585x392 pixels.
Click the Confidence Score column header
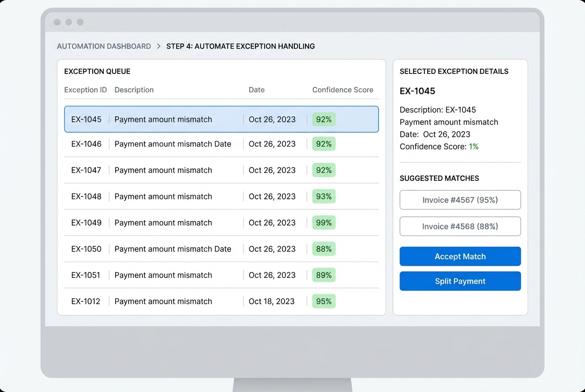tap(342, 90)
